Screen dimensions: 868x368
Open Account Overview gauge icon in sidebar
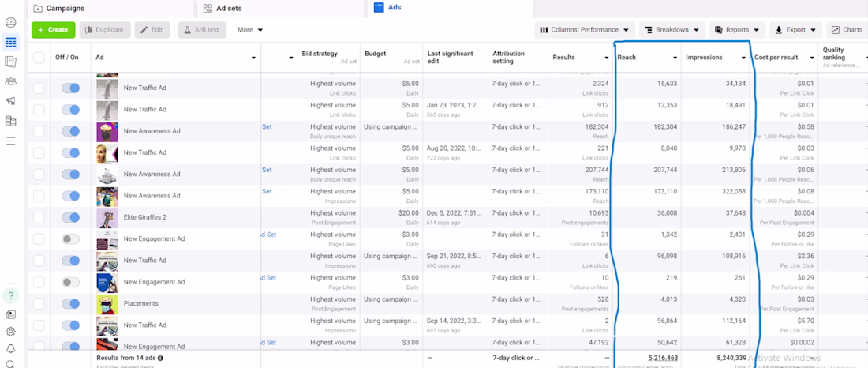click(10, 23)
